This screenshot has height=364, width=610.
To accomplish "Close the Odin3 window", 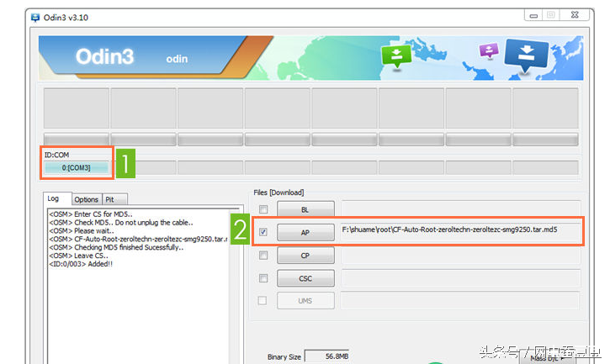I will point(575,15).
